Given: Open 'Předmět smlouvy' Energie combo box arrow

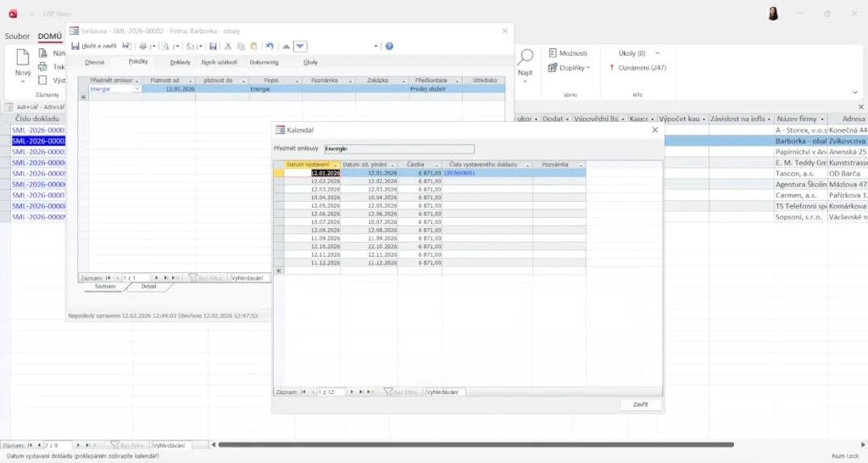Looking at the screenshot, I should click(137, 89).
